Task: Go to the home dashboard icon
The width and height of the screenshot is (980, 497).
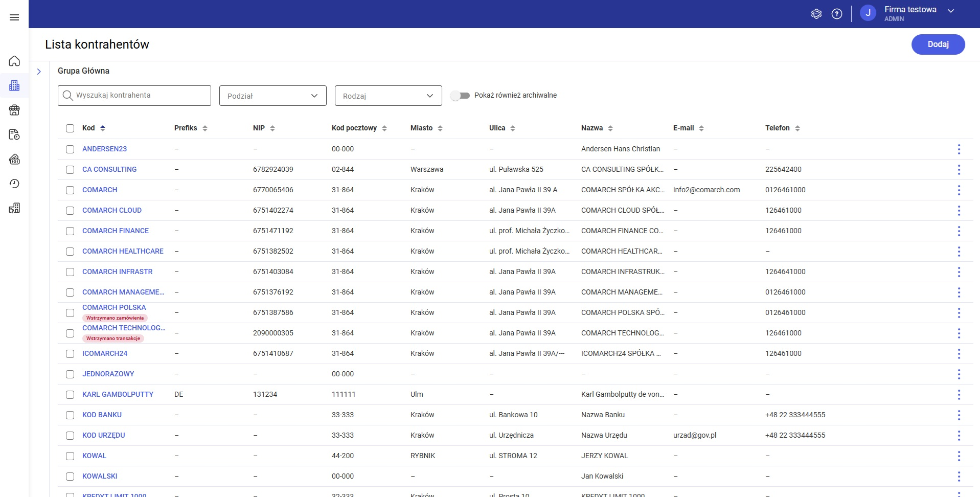Action: coord(14,61)
